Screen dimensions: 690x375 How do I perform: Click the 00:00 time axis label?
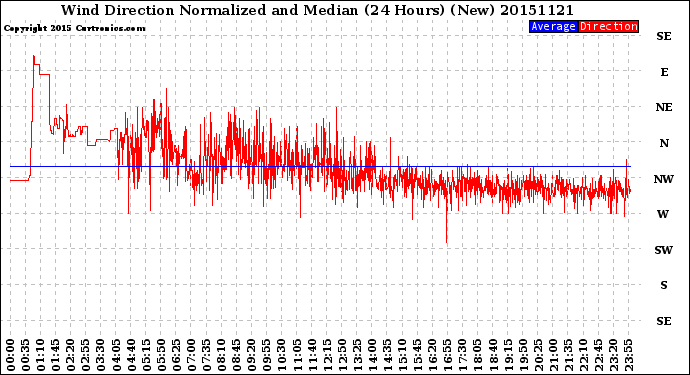click(11, 355)
